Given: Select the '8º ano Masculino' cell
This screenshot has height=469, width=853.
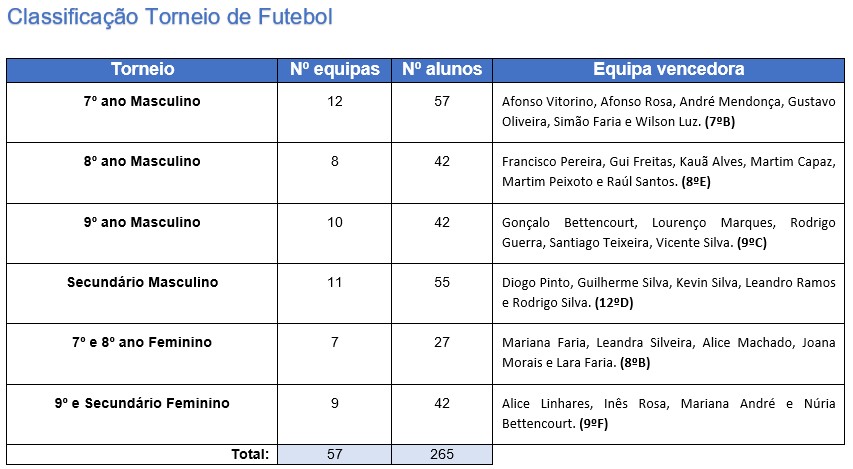Looking at the screenshot, I should [142, 161].
